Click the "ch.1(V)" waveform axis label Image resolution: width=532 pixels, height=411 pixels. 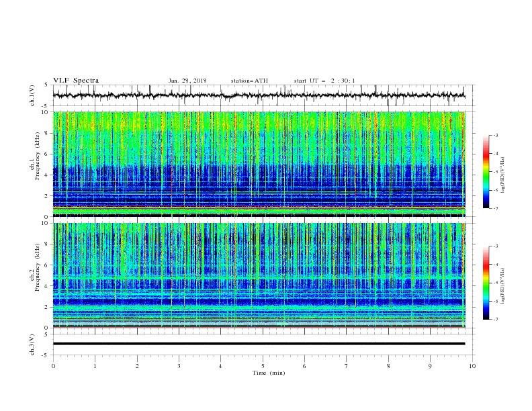click(32, 95)
